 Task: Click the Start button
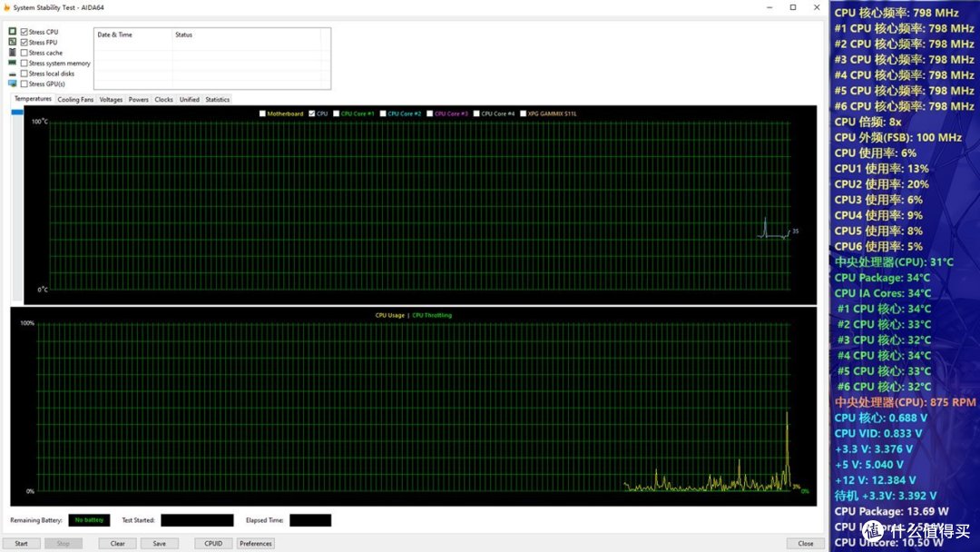click(21, 543)
